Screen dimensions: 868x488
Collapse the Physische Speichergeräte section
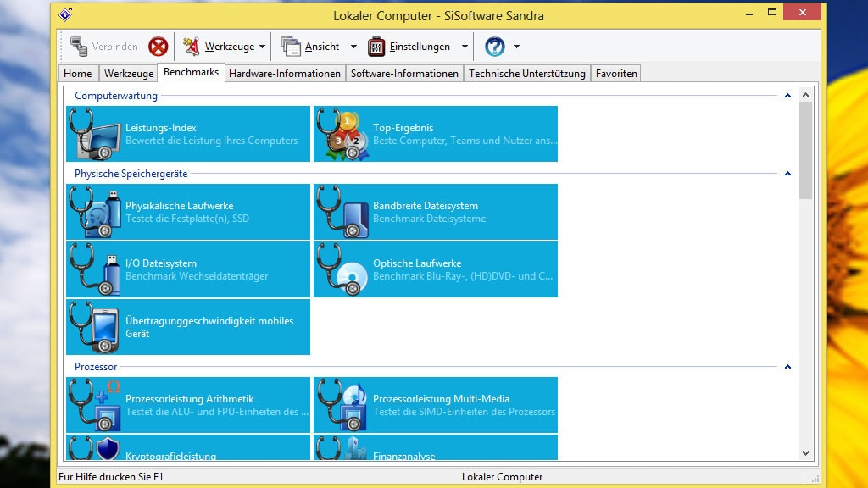(x=787, y=174)
